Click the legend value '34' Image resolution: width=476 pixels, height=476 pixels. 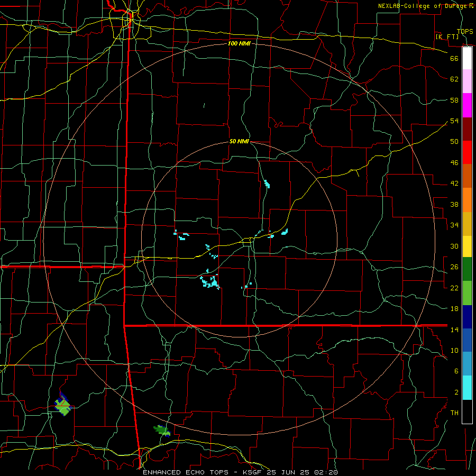tap(454, 225)
